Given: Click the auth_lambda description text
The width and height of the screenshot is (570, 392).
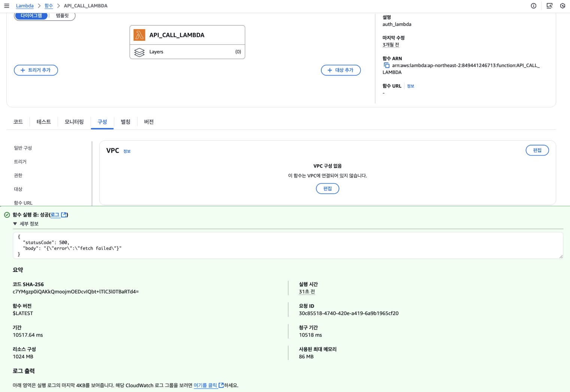Looking at the screenshot, I should [x=397, y=24].
